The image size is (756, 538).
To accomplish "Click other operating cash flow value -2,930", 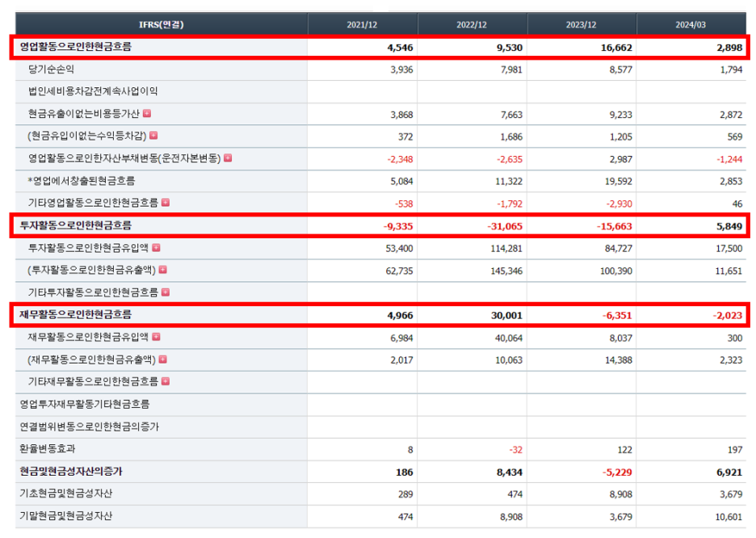I will 619,204.
